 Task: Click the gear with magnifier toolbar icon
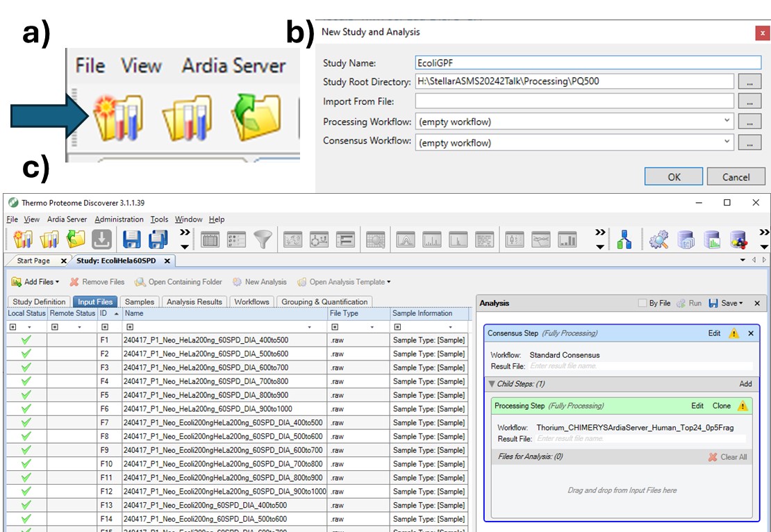pos(659,240)
